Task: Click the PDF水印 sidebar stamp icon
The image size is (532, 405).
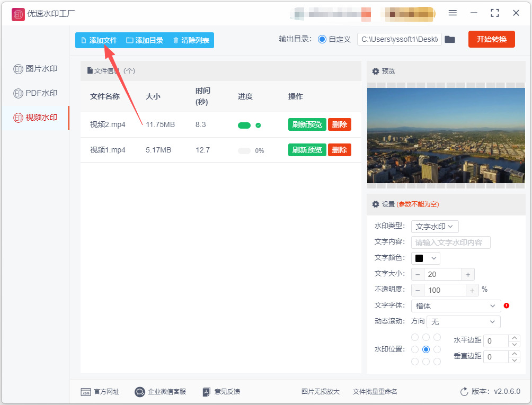Action: tap(18, 93)
